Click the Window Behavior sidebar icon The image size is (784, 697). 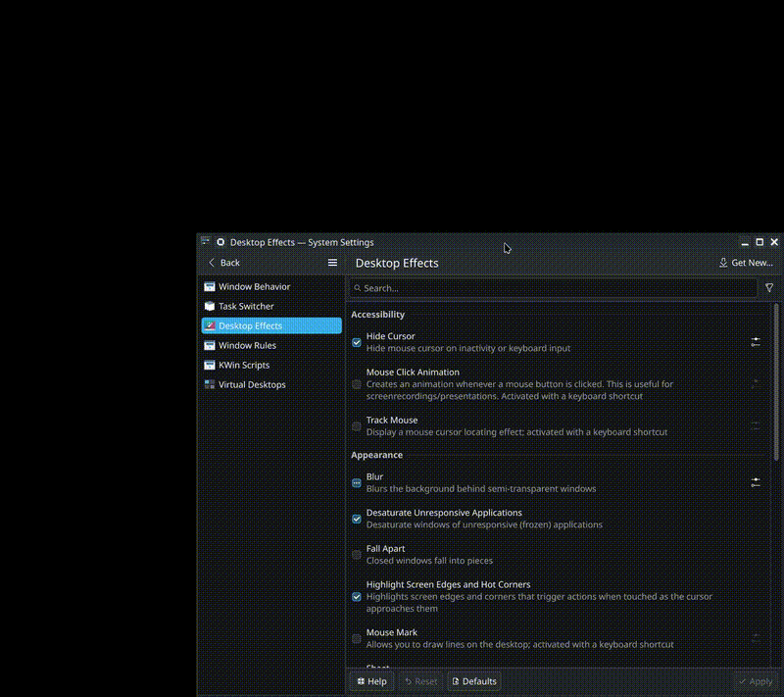click(210, 286)
